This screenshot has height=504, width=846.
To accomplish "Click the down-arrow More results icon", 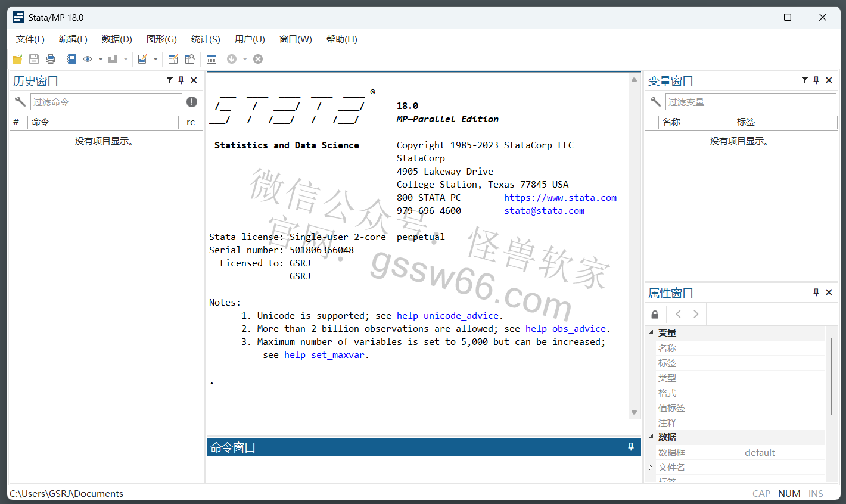I will click(x=232, y=59).
